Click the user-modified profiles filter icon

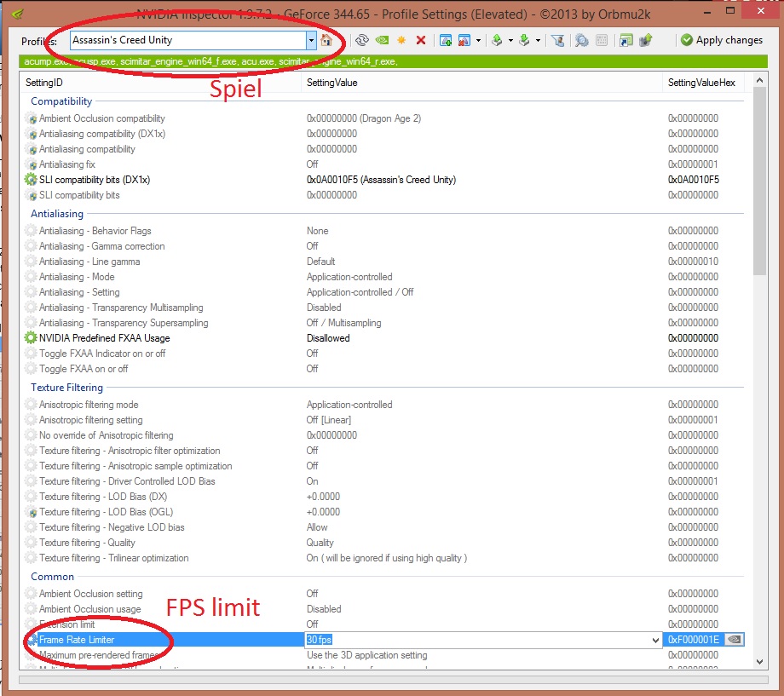(558, 41)
